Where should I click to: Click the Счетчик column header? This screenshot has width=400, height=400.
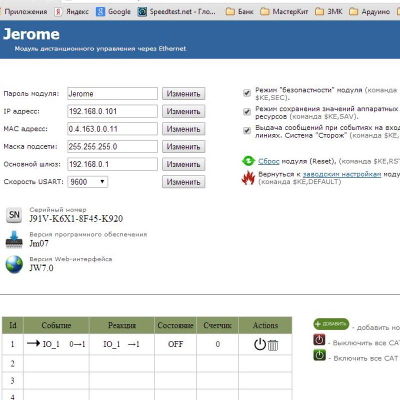pos(217,325)
